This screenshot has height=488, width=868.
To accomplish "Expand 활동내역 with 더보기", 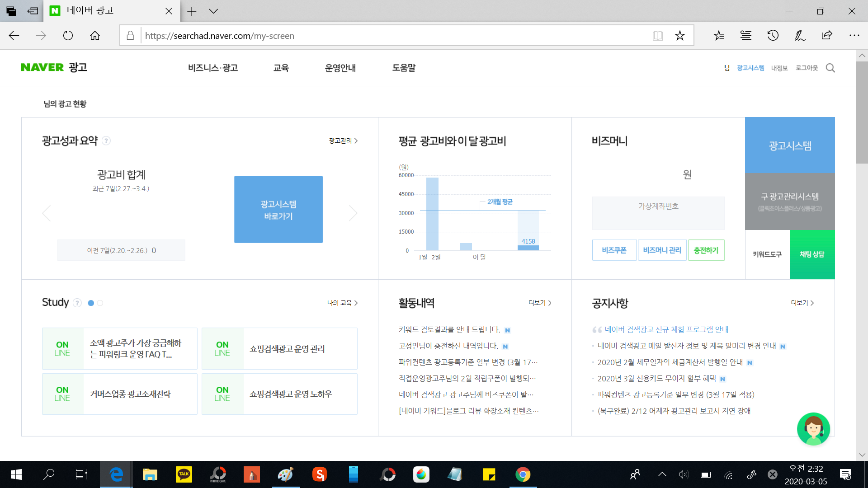I will click(540, 303).
